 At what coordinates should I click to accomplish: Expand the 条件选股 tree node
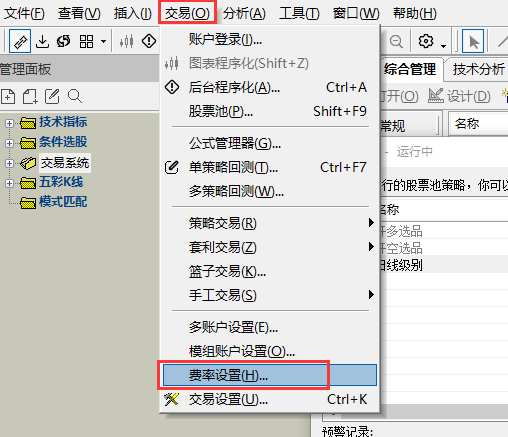tap(9, 143)
